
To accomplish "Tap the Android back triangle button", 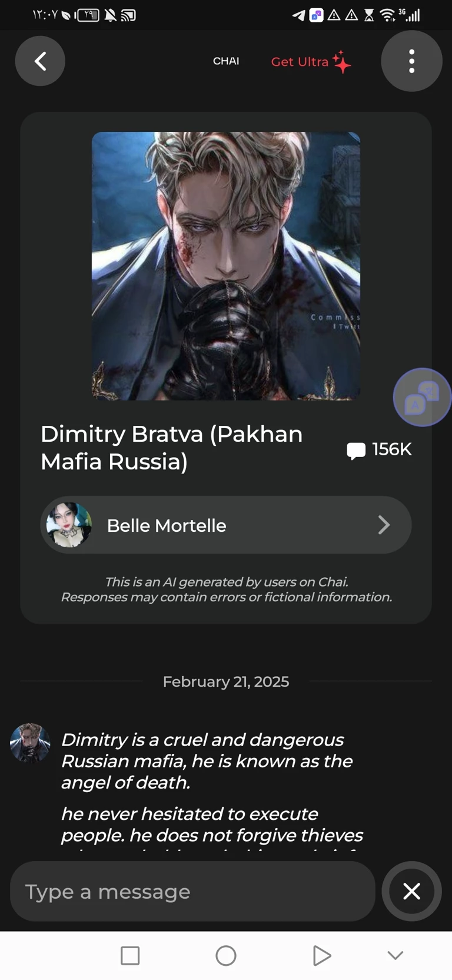I will (321, 955).
